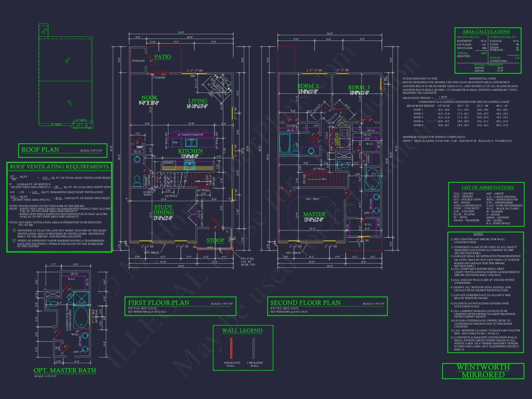Click the Wentworth Mirrored title block
This screenshot has height=399, width=532.
[x=483, y=371]
